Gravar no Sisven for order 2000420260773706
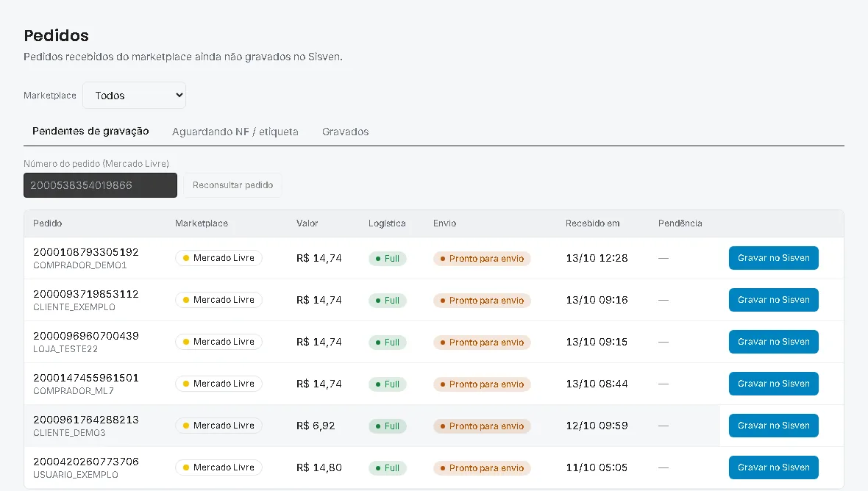 pos(773,467)
